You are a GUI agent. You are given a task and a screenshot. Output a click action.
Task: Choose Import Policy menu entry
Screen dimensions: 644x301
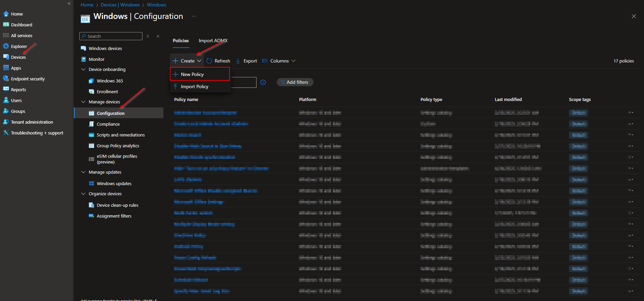coord(194,87)
